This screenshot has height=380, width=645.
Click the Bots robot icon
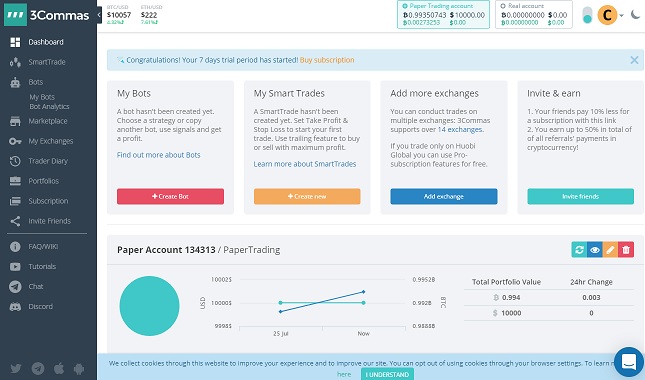15,83
